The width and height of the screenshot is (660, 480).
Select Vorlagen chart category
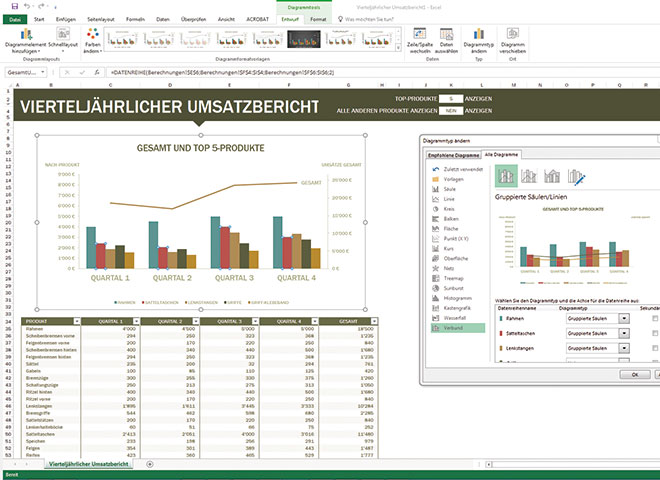(448, 179)
